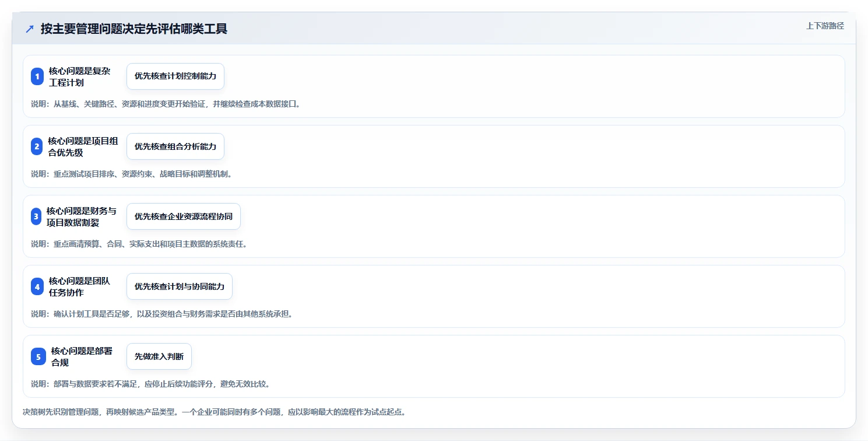Viewport: 868px width, 441px height.
Task: Select the 优先核查企业资源流程协同 button
Action: (x=184, y=216)
